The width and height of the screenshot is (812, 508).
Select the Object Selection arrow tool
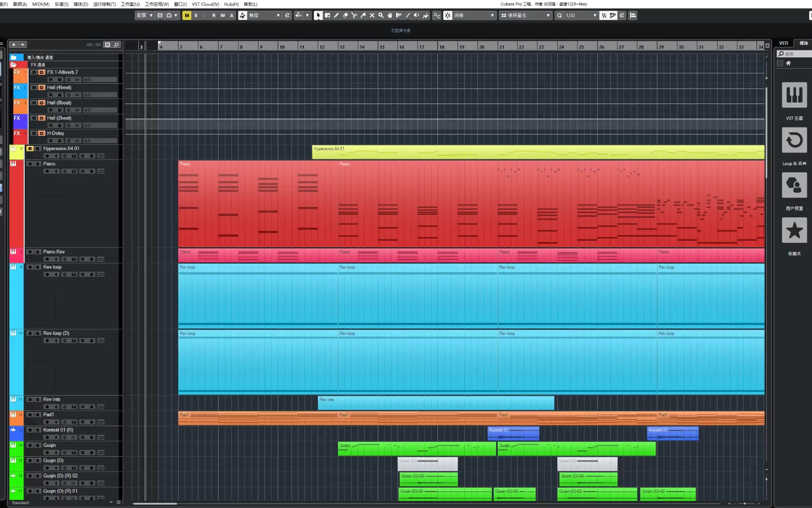pyautogui.click(x=318, y=16)
